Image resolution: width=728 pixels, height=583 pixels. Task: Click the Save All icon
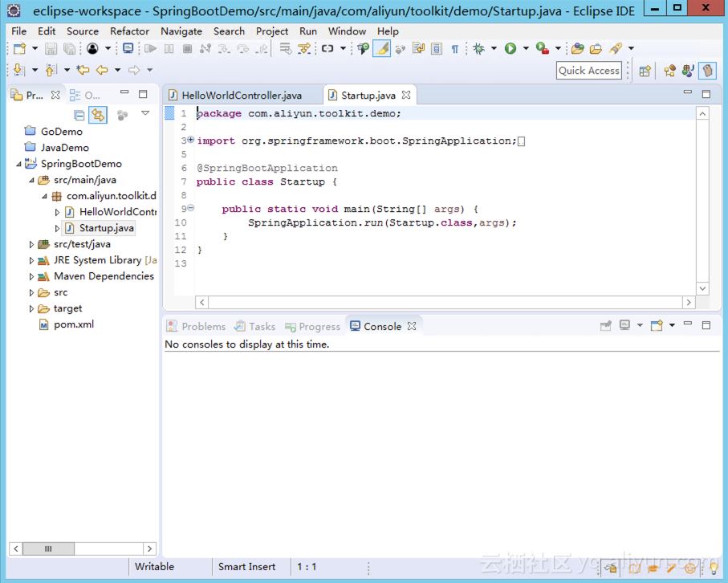click(x=69, y=48)
